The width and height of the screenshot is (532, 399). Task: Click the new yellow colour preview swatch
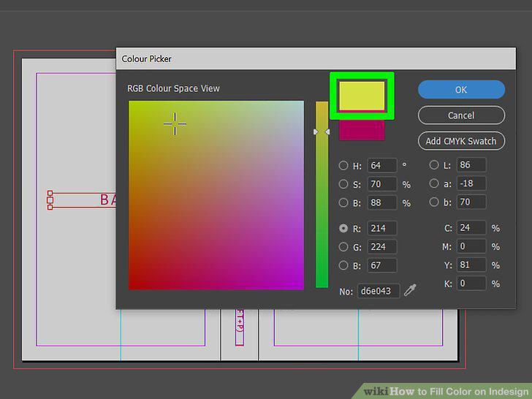362,96
